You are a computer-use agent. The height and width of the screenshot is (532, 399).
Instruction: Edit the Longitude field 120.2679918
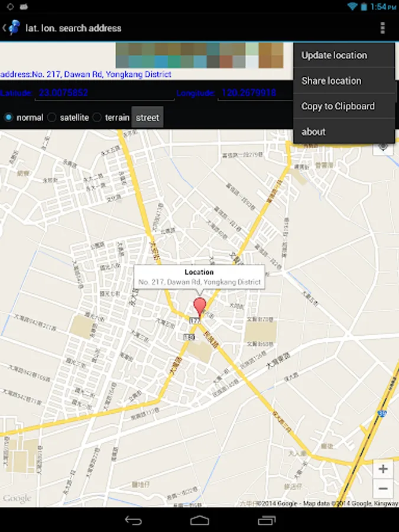click(255, 93)
